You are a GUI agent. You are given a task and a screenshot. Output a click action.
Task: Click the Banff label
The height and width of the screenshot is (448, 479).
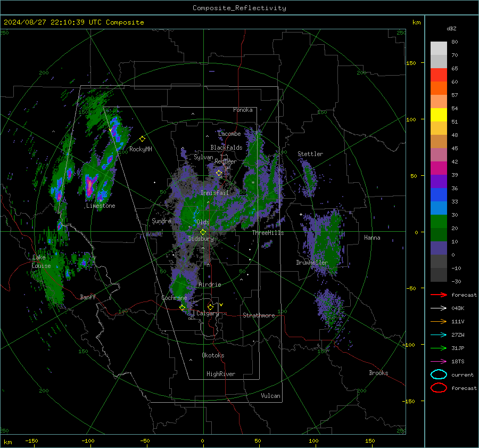(x=88, y=297)
